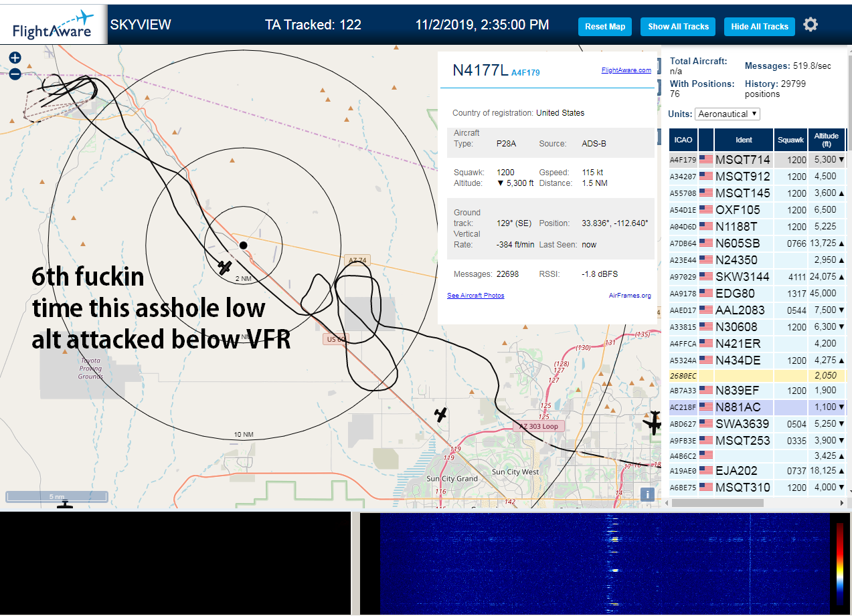Select the MSQT253 aircraft row

(x=758, y=441)
